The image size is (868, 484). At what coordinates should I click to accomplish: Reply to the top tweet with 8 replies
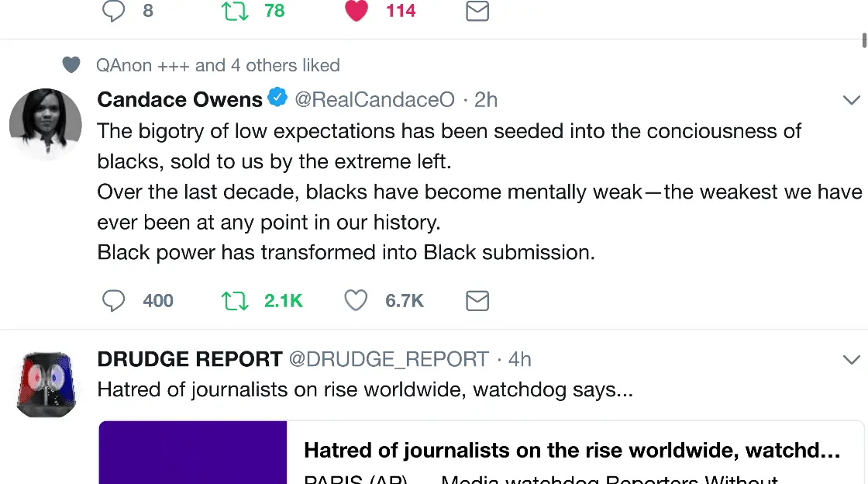(114, 11)
